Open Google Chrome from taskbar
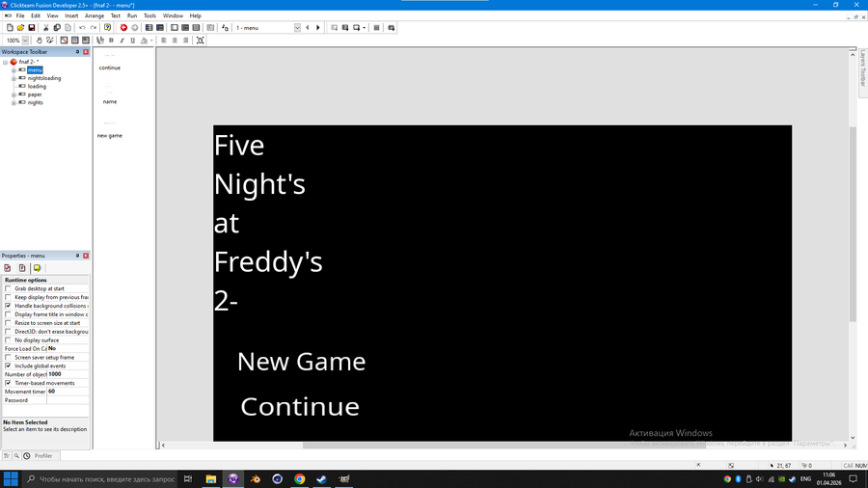Image resolution: width=868 pixels, height=488 pixels. 300,479
